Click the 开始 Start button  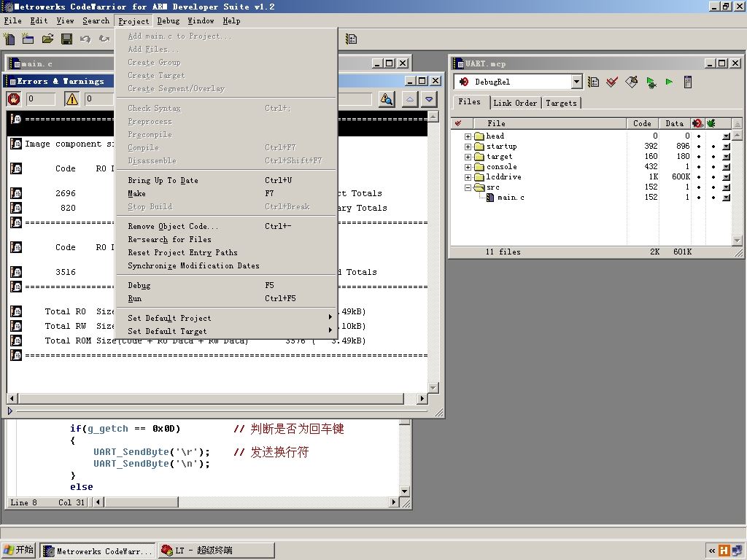(x=18, y=551)
